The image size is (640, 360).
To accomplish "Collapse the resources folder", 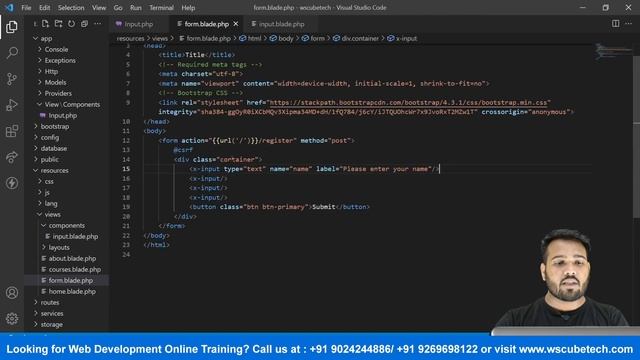I will (x=54, y=171).
